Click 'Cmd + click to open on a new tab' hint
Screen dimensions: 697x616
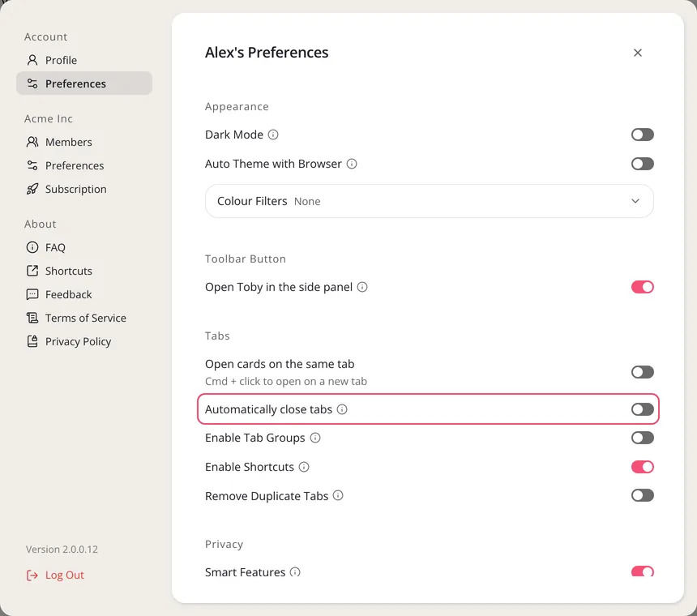(286, 381)
